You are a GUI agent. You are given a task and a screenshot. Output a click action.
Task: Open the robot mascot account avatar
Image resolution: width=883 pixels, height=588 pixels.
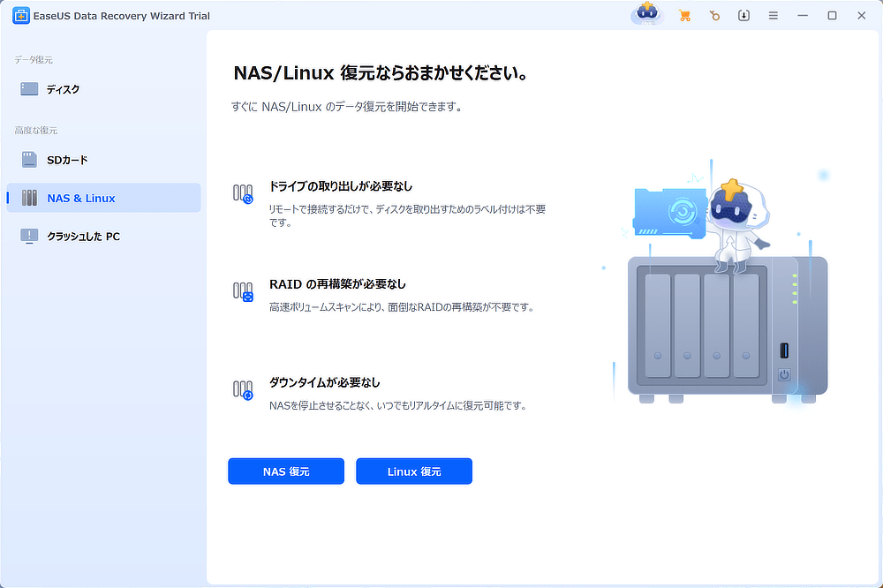pos(647,13)
